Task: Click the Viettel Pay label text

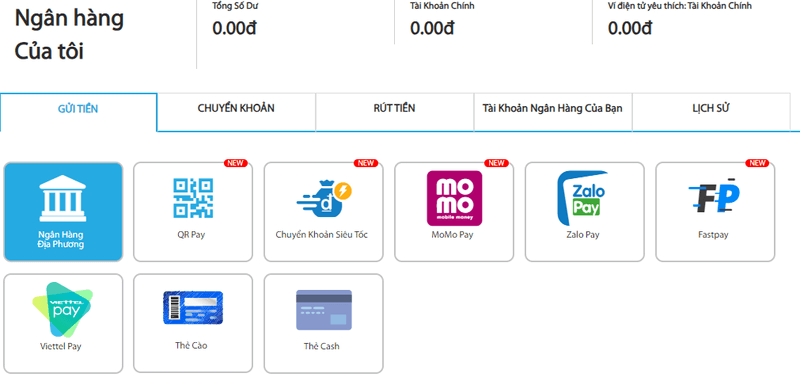Action: 60,346
